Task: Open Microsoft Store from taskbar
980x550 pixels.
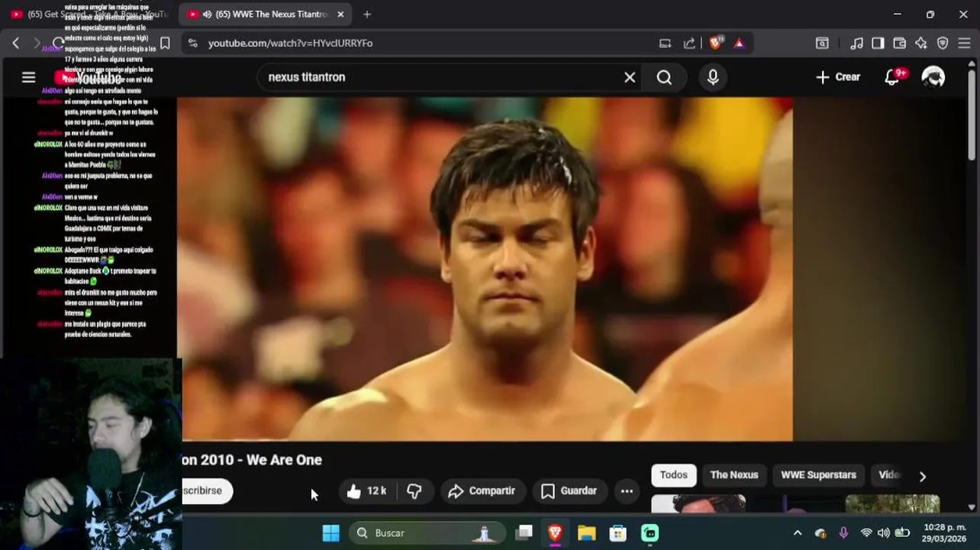Action: tap(617, 533)
